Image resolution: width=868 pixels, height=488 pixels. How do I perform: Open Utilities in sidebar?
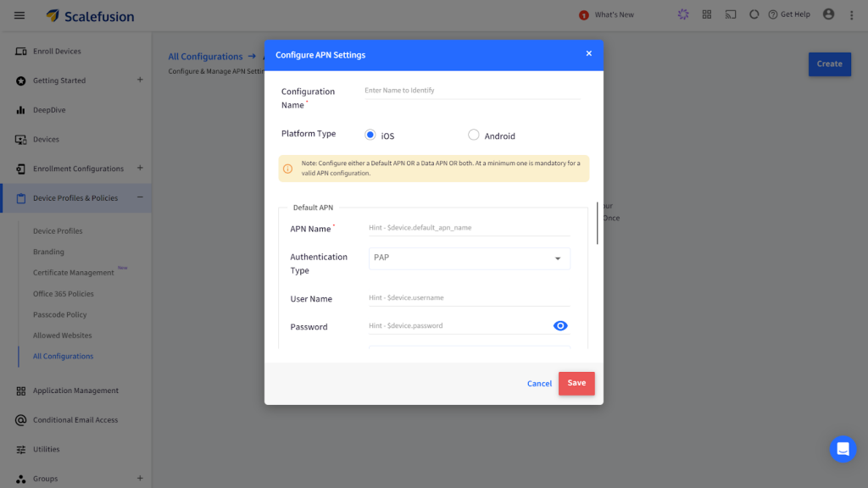[46, 449]
